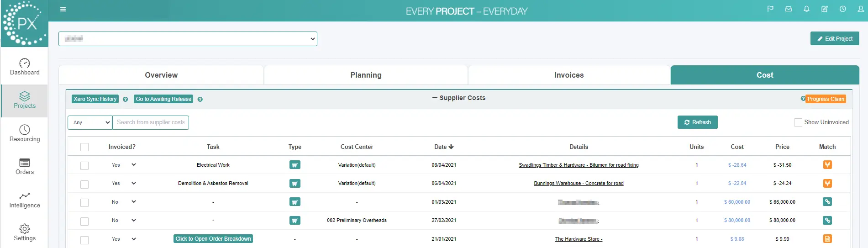
Task: Click cart type icon for Electrical Work
Action: click(x=295, y=165)
